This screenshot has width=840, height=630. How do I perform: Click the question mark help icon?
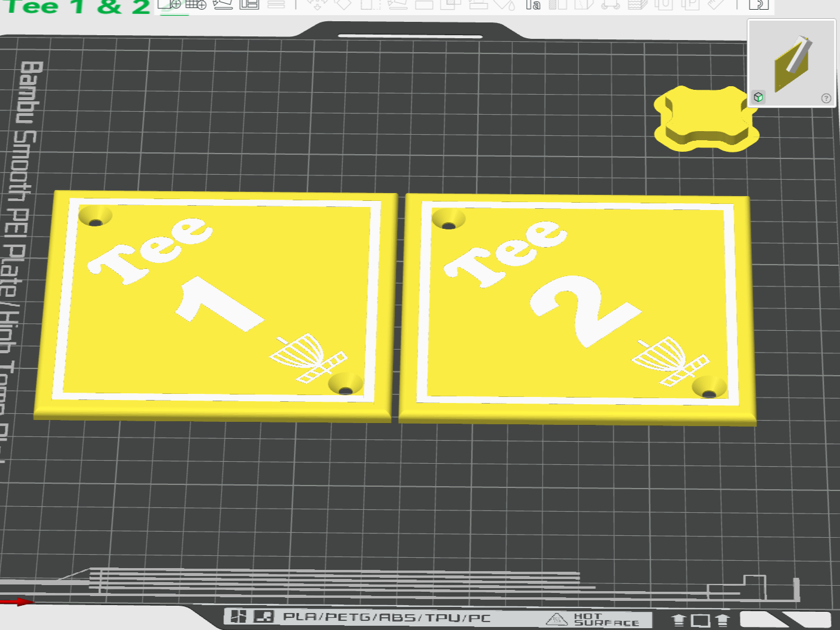826,98
